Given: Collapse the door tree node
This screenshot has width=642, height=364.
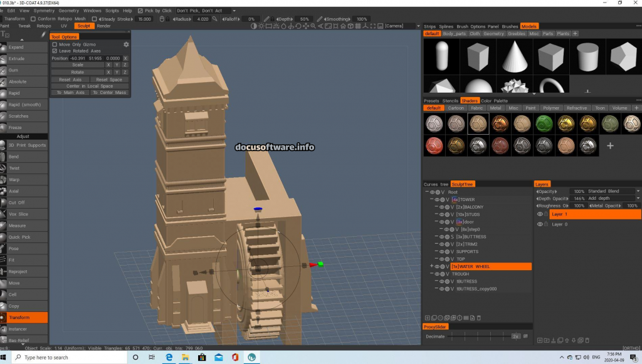Looking at the screenshot, I should [436, 222].
